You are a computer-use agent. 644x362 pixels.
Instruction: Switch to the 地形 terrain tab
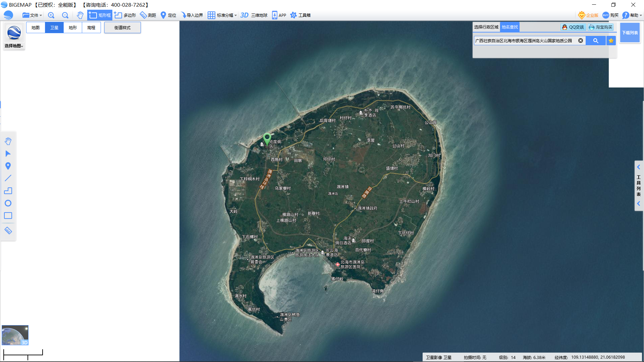[73, 27]
